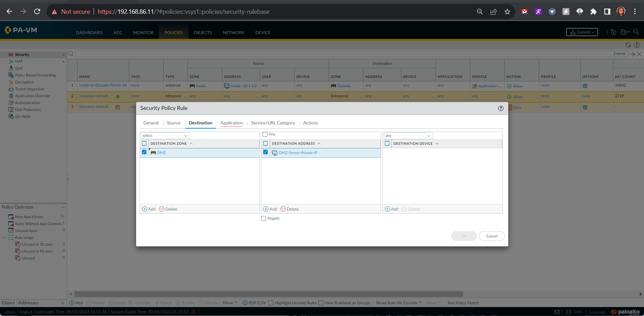Open the OBJECTS menu
This screenshot has width=644, height=316.
pyautogui.click(x=203, y=32)
